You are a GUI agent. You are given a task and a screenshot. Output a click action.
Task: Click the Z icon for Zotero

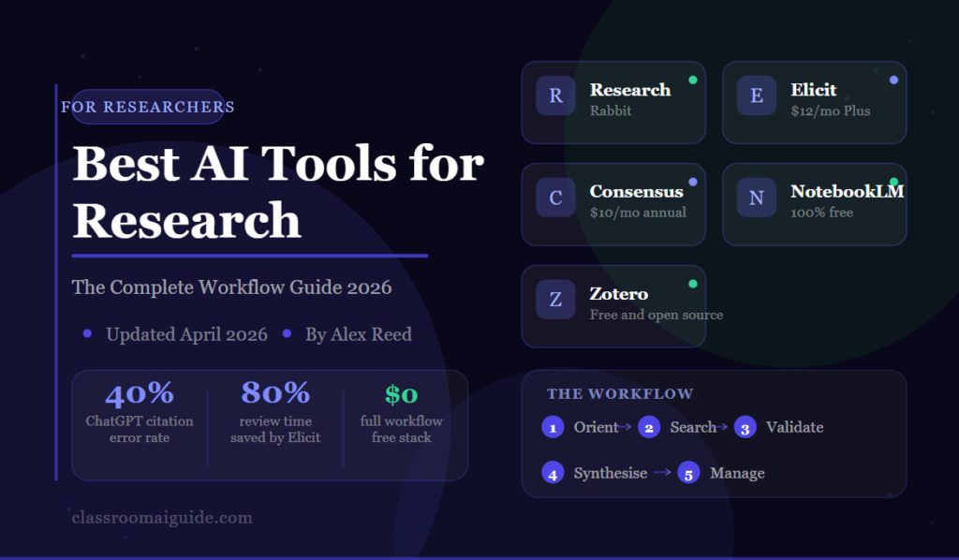pyautogui.click(x=555, y=300)
